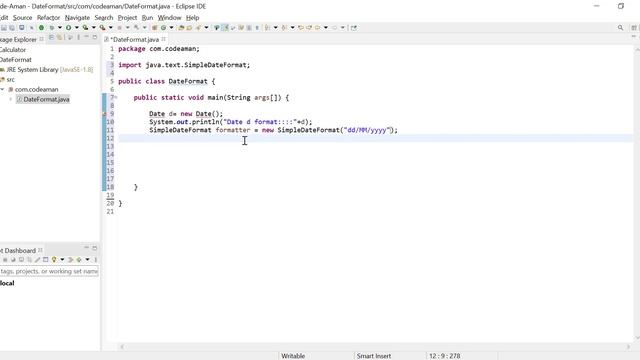Open the Refactor menu
The image size is (640, 360).
[x=48, y=18]
